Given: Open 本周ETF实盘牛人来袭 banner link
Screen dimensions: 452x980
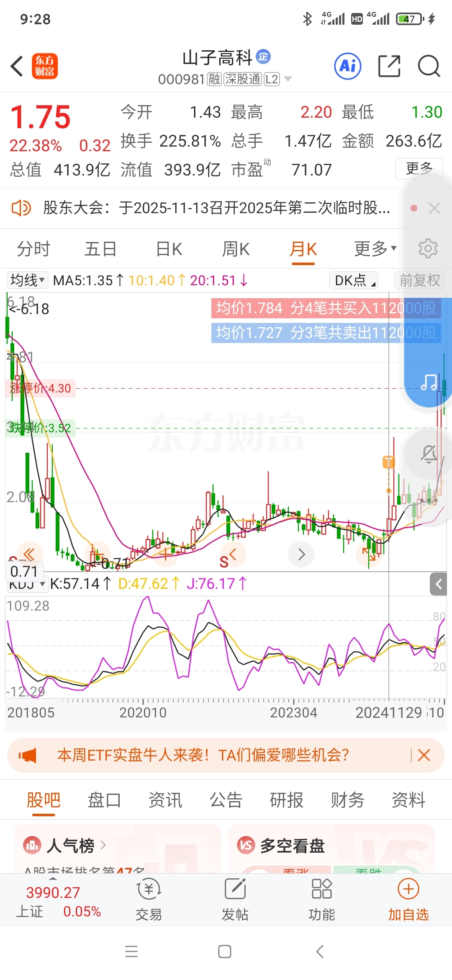Looking at the screenshot, I should pos(203,755).
